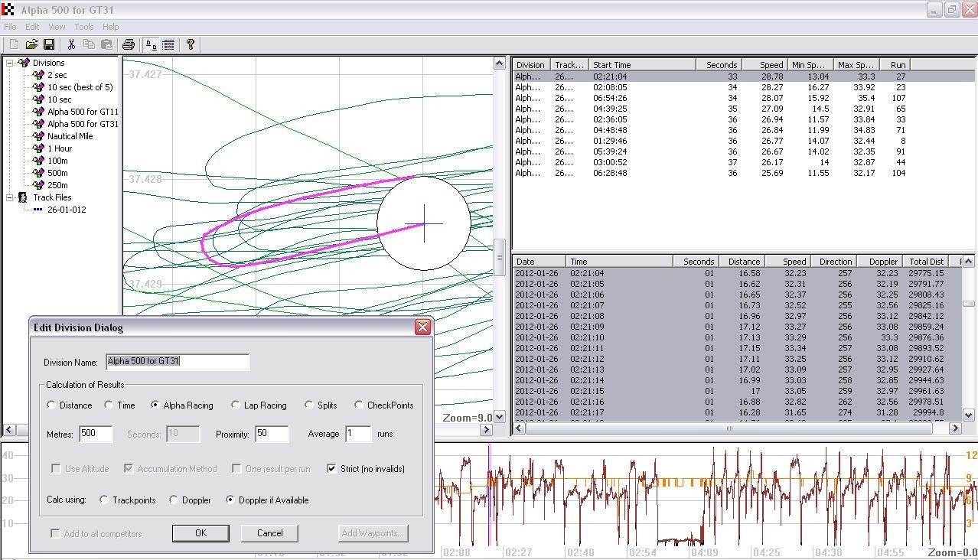Collapse the Track Files tree node
The height and width of the screenshot is (560, 978).
10,197
